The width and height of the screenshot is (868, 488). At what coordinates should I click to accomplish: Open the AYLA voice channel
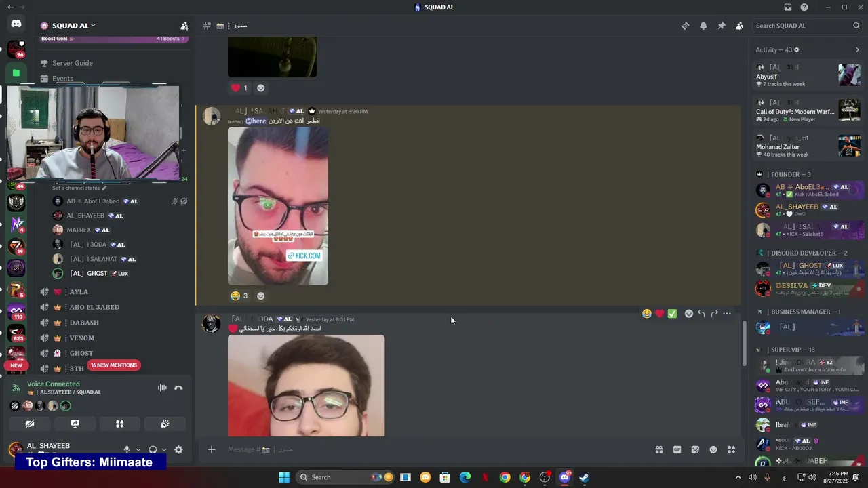pyautogui.click(x=79, y=292)
